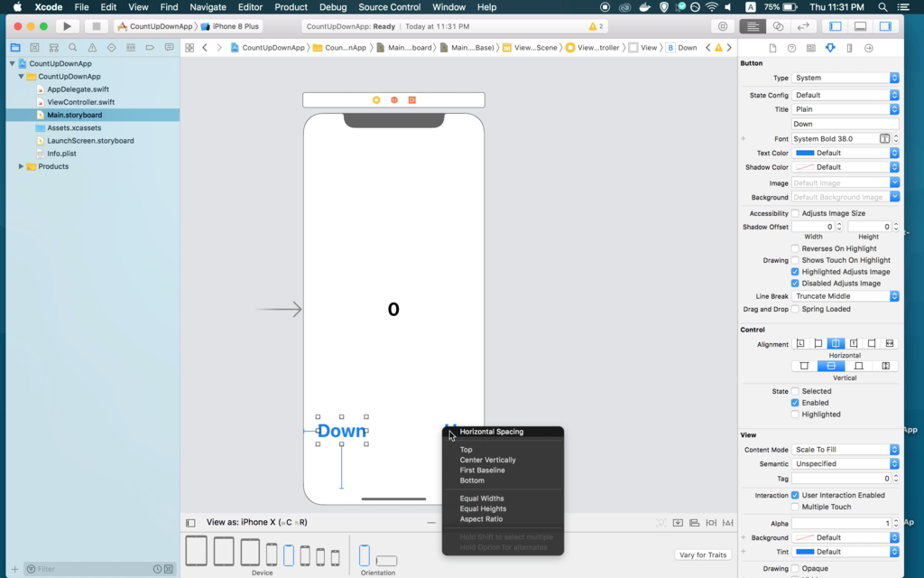
Task: Open the Line Break dropdown
Action: tap(845, 296)
